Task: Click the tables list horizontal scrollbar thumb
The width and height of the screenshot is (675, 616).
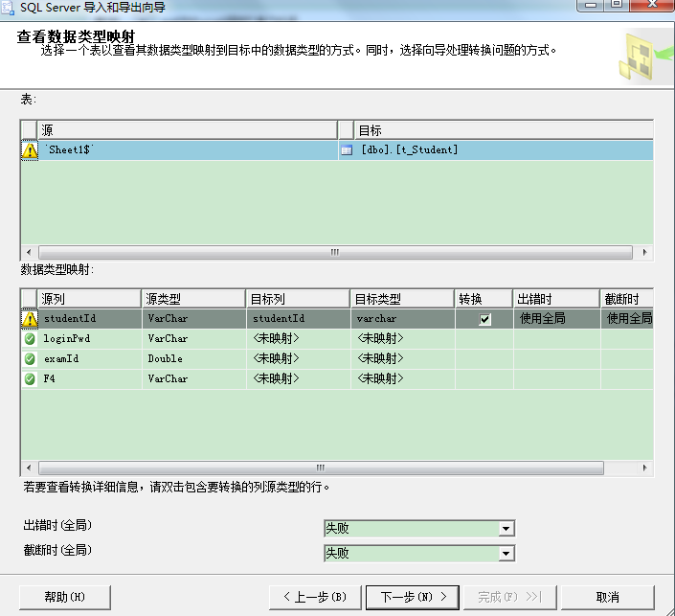Action: (335, 252)
